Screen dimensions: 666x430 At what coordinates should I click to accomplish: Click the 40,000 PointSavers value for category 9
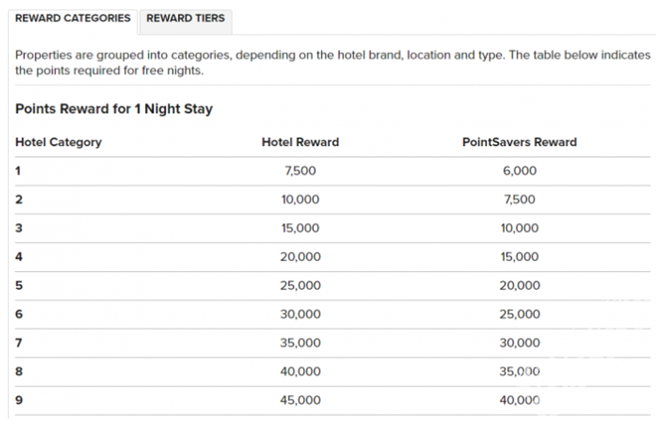click(x=519, y=400)
